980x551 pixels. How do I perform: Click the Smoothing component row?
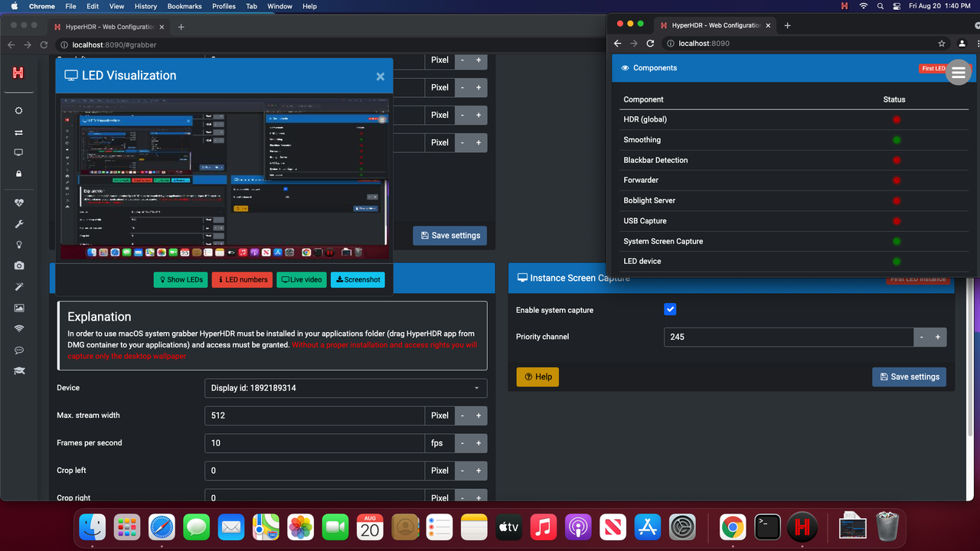click(x=795, y=140)
